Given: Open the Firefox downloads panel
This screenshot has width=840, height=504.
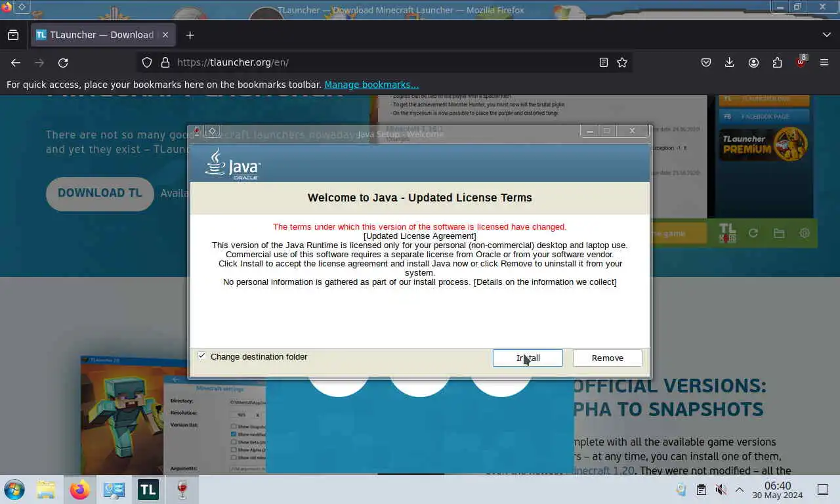Looking at the screenshot, I should click(x=729, y=62).
